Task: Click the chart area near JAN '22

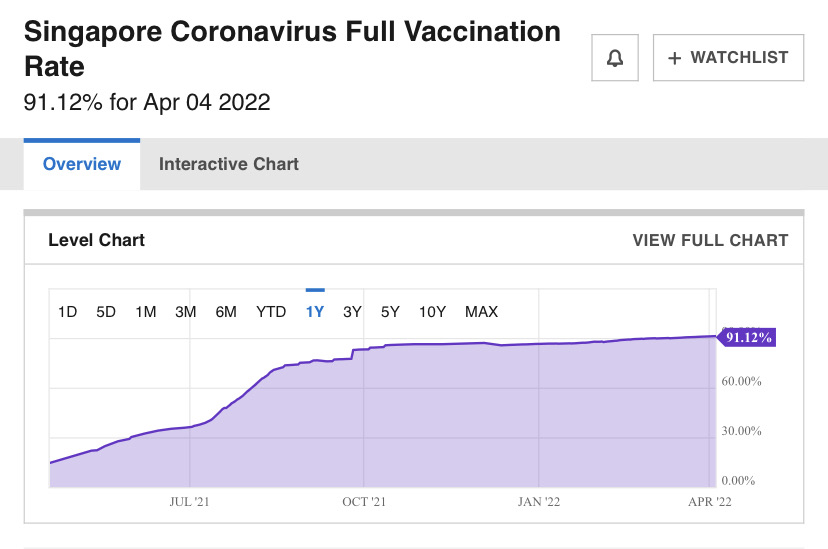Action: 539,420
